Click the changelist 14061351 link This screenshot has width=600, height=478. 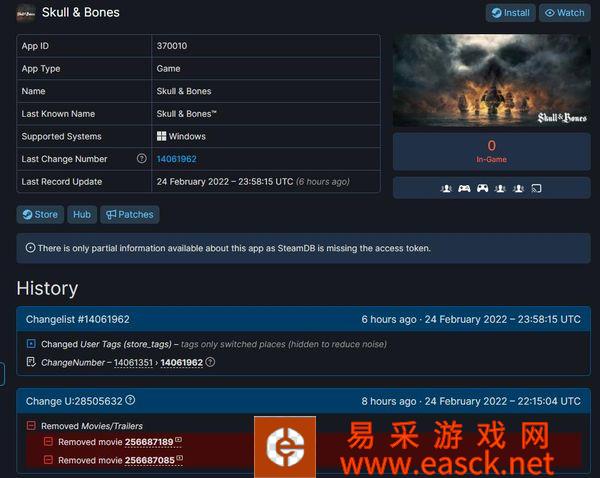click(132, 362)
